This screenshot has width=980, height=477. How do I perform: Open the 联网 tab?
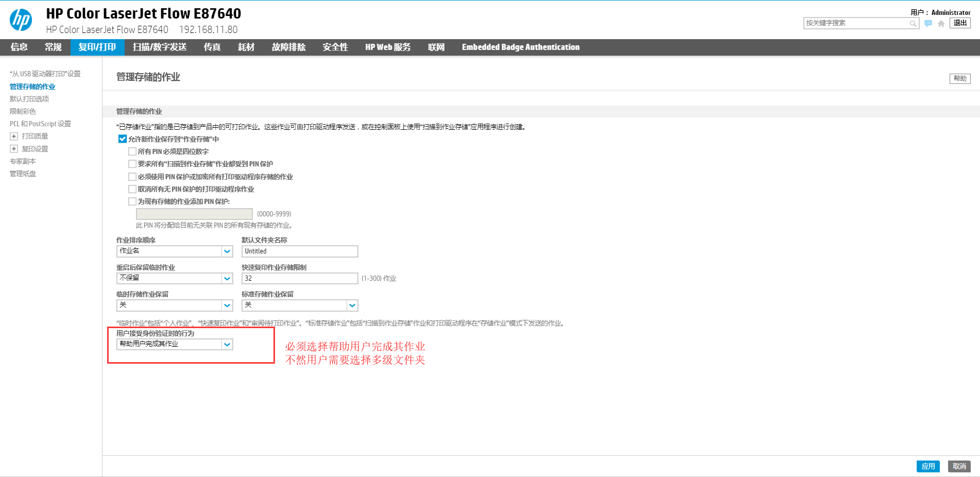point(436,47)
